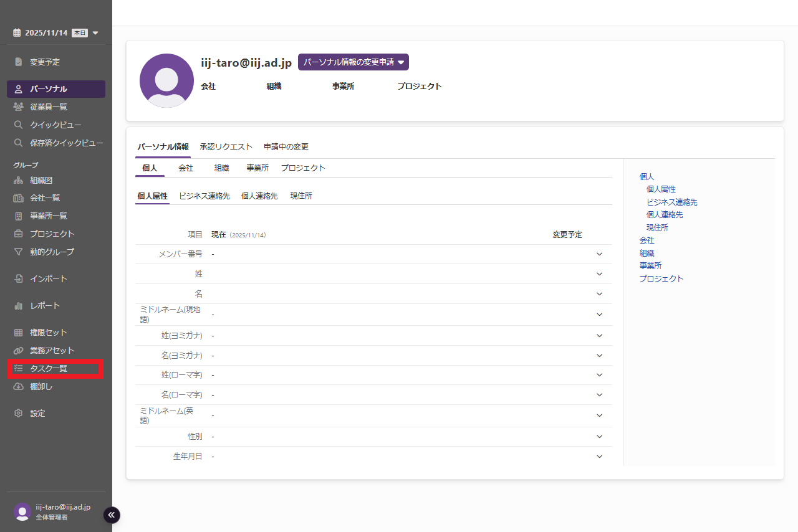Click the レポート bar chart icon
The height and width of the screenshot is (532, 798).
click(x=19, y=305)
